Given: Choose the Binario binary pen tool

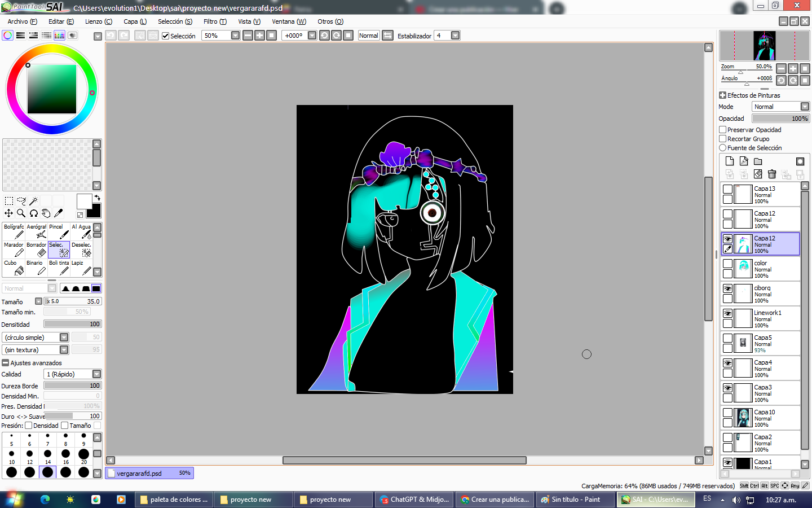Looking at the screenshot, I should pos(37,268).
